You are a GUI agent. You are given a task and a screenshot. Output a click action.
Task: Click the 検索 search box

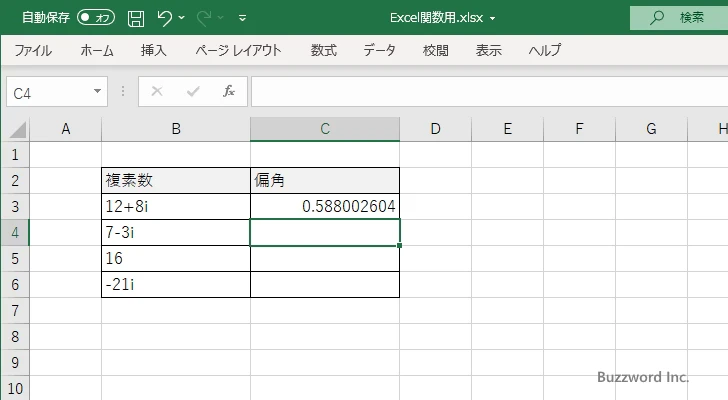[x=679, y=18]
